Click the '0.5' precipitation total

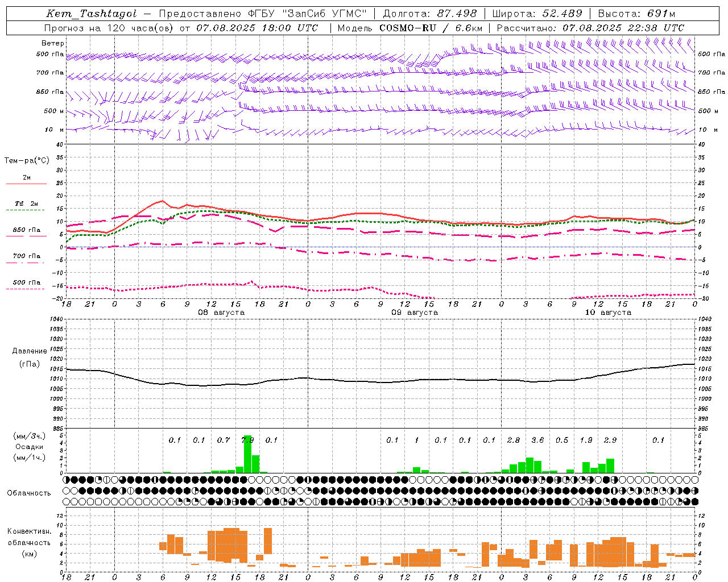coord(562,440)
